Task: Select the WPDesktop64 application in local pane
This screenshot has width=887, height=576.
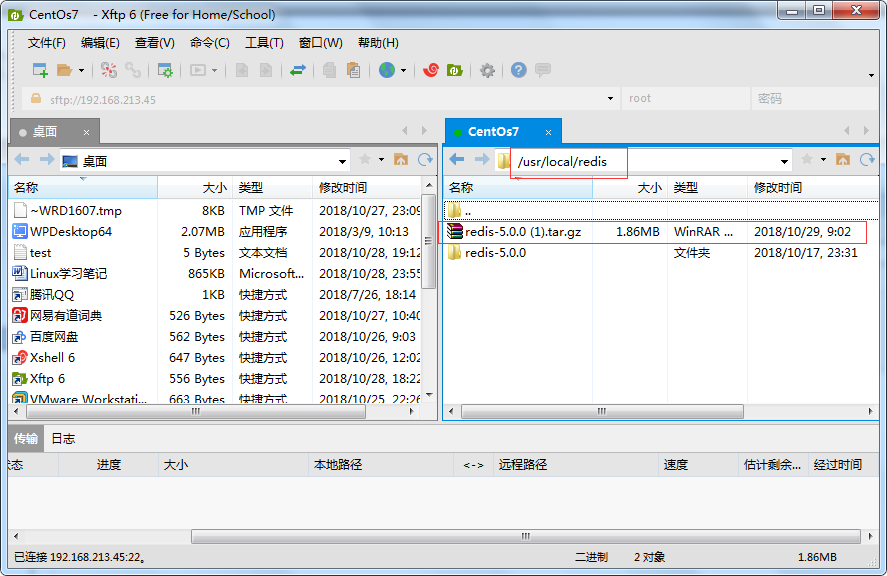Action: pos(63,232)
